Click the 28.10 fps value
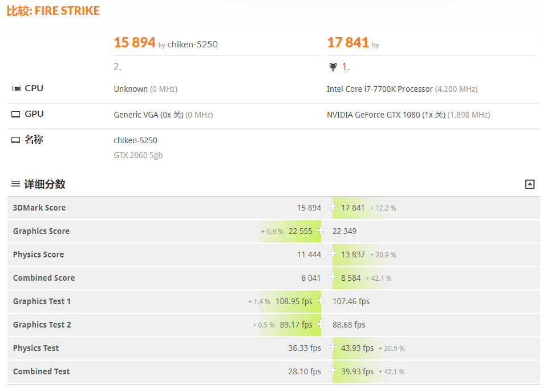The image size is (543, 392). coord(305,371)
